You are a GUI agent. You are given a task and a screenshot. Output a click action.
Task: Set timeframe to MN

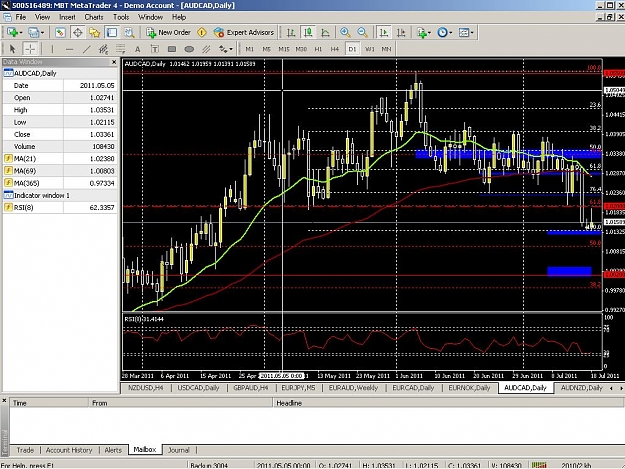(x=386, y=49)
